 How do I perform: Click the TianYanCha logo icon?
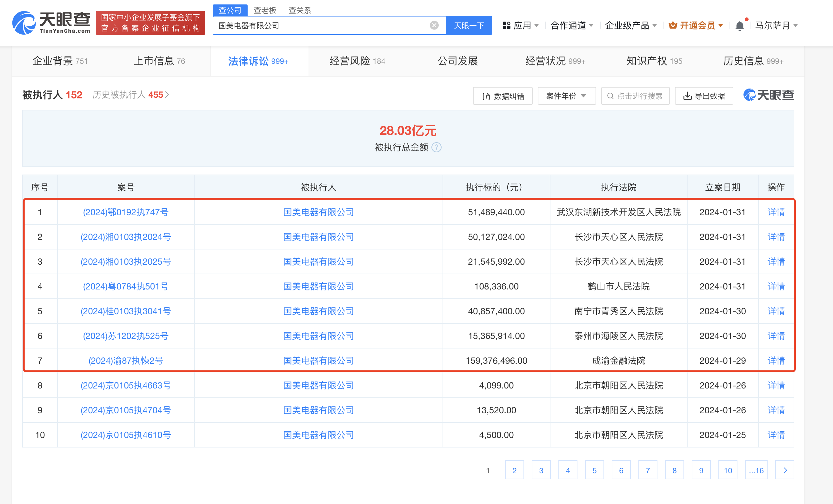point(24,23)
